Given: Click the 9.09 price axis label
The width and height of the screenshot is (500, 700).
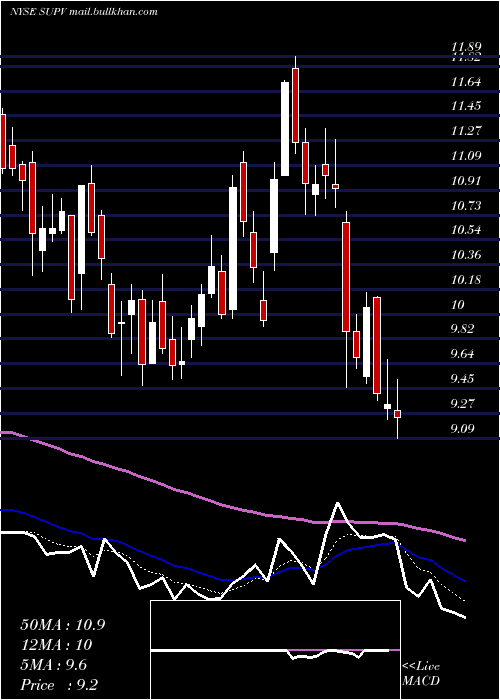Looking at the screenshot, I should pos(462,429).
